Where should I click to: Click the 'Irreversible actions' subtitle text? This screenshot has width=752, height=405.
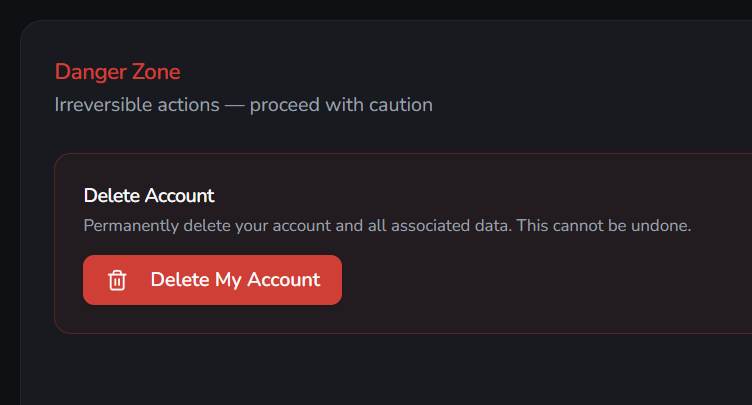coord(137,105)
